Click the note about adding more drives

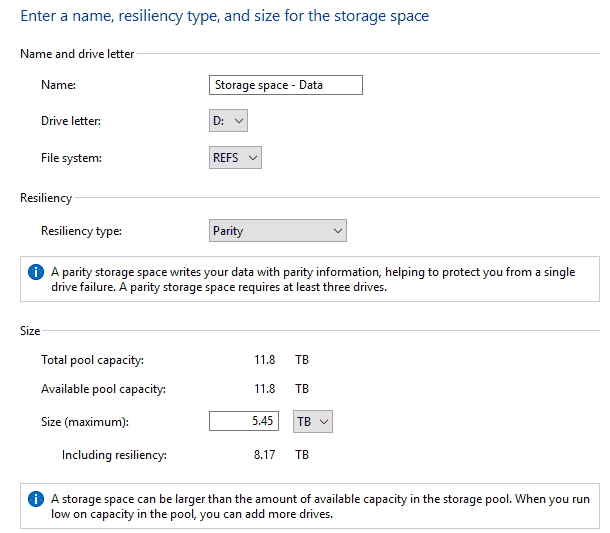pos(321,506)
